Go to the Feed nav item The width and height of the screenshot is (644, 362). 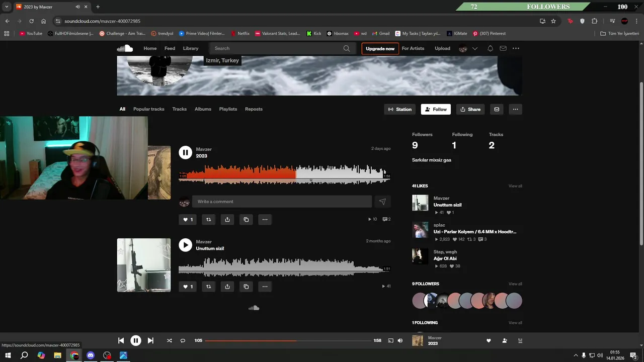pos(170,48)
